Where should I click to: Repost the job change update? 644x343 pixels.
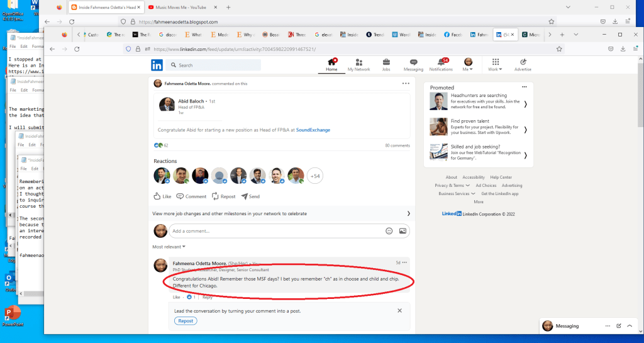(x=224, y=196)
